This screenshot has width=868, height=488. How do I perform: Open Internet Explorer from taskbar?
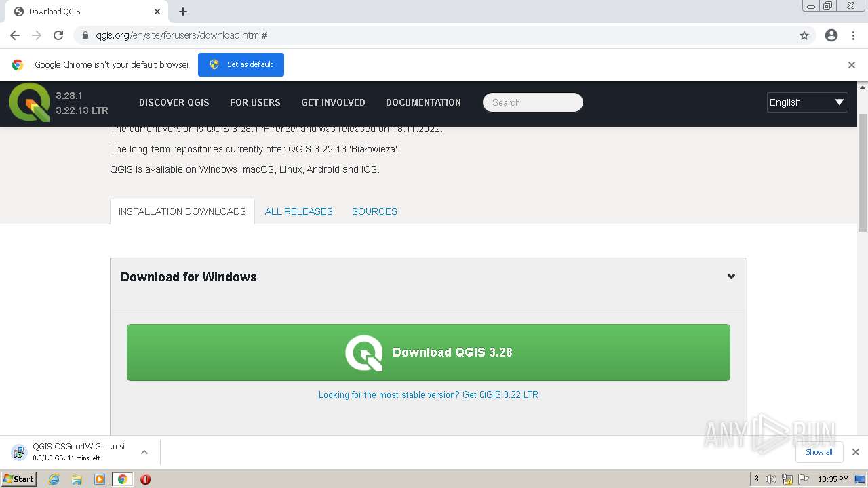tap(54, 479)
